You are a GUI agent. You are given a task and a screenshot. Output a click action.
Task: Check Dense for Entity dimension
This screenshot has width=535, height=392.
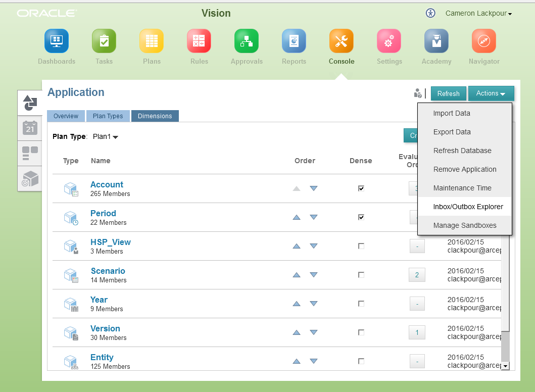pyautogui.click(x=361, y=361)
